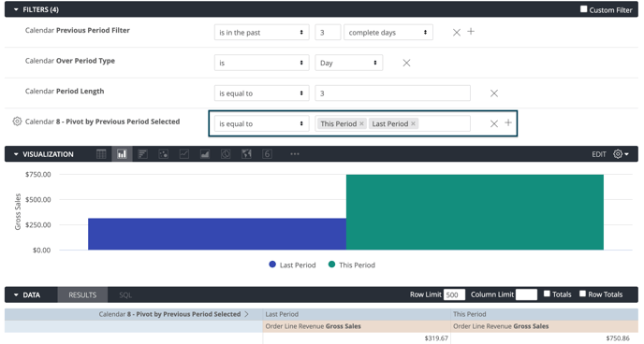Open Period Length 'is equal to' dropdown

262,93
